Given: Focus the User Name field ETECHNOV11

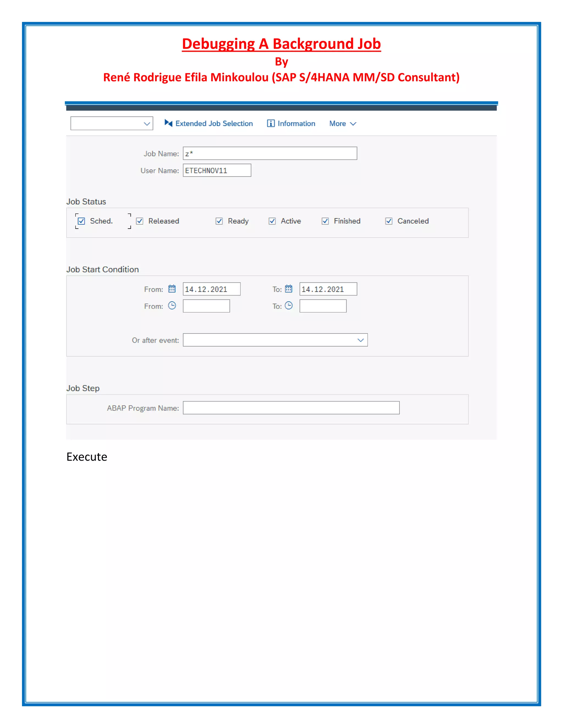Looking at the screenshot, I should coord(217,170).
